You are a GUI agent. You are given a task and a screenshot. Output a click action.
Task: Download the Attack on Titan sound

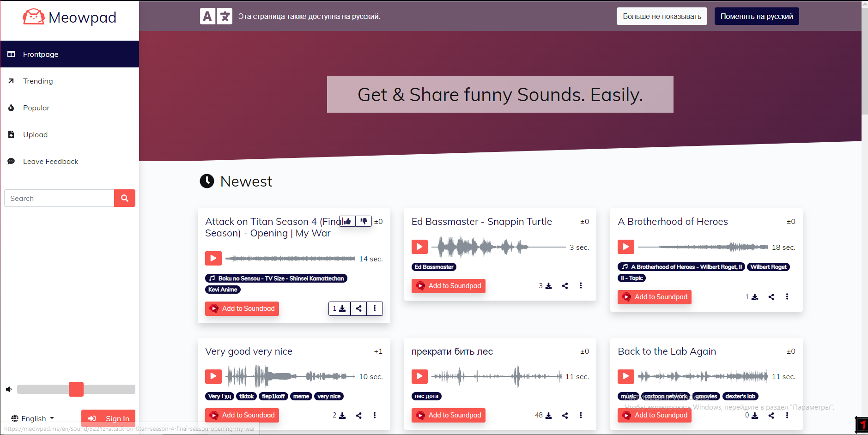coord(340,308)
